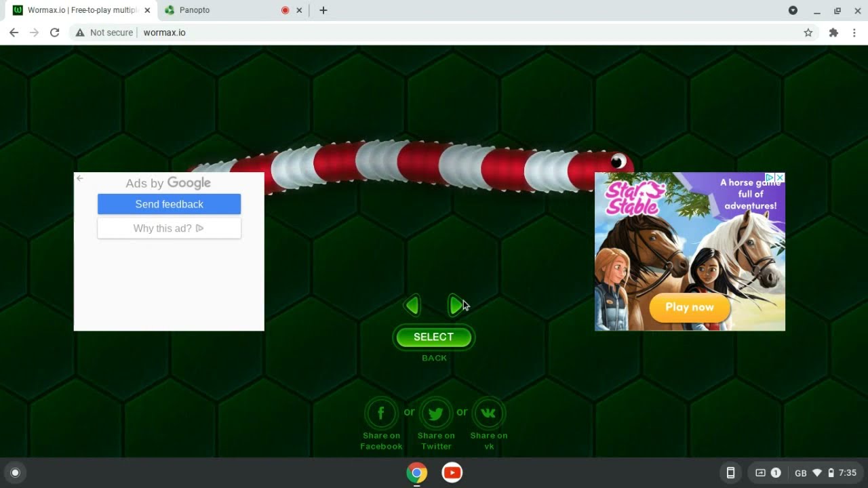The image size is (868, 488).
Task: Open the Extensions puzzle icon
Action: pos(833,33)
